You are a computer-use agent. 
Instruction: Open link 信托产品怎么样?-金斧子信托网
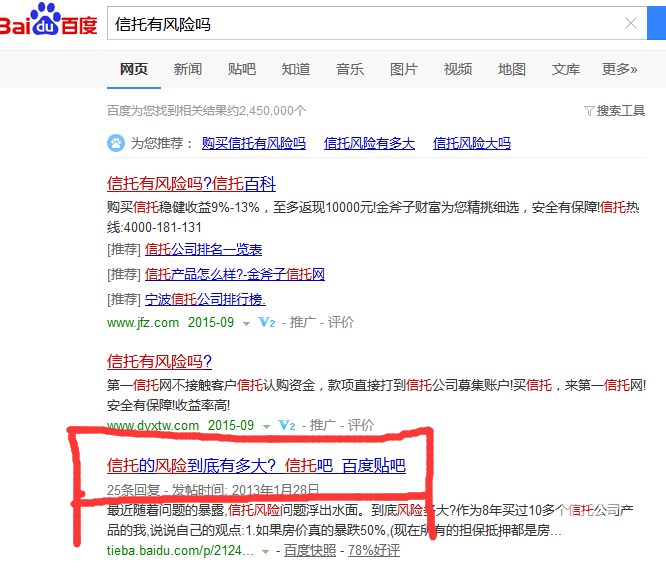point(234,274)
